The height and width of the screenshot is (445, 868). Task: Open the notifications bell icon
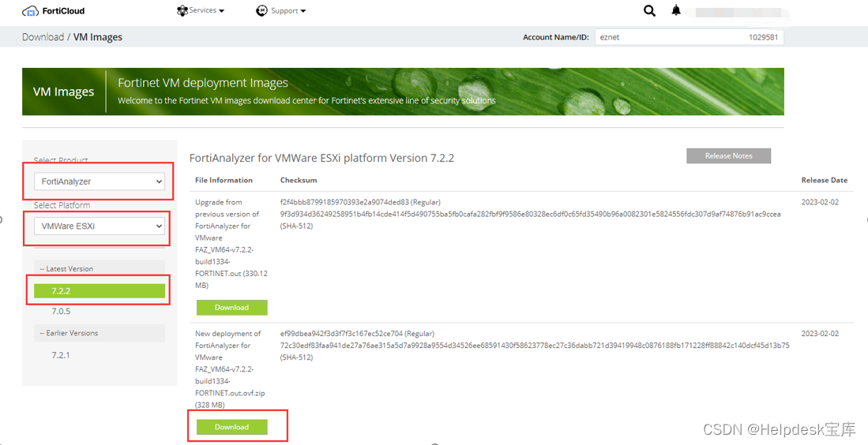pos(676,10)
